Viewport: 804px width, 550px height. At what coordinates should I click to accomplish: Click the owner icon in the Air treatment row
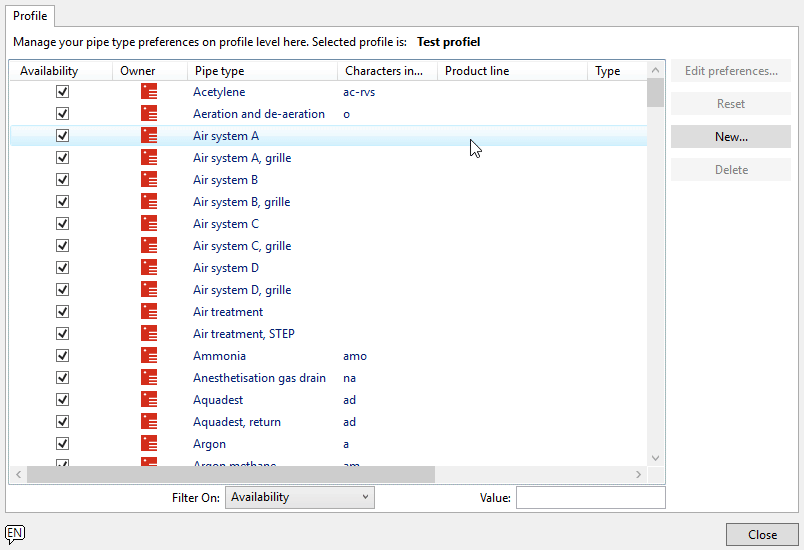(x=149, y=312)
